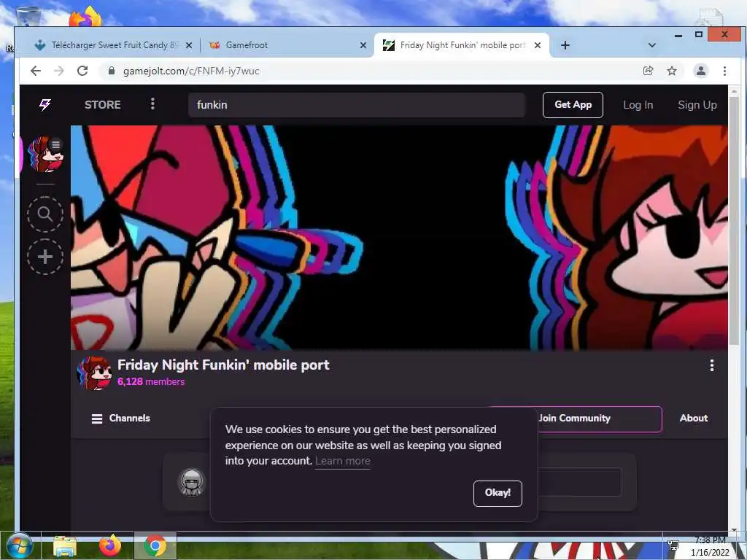Select the Friday Night Funkin' mobile port tab
Image resolution: width=747 pixels, height=560 pixels.
pos(461,45)
